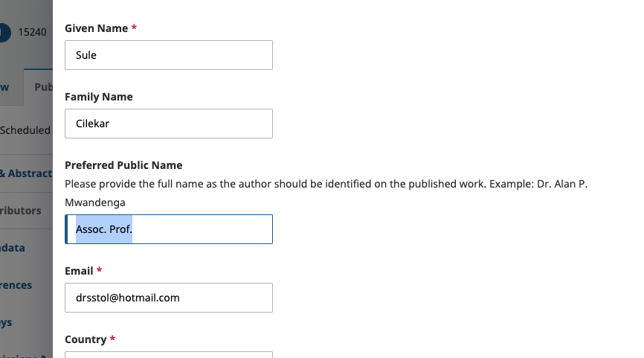
Task: Click the Family Name label
Action: (99, 97)
